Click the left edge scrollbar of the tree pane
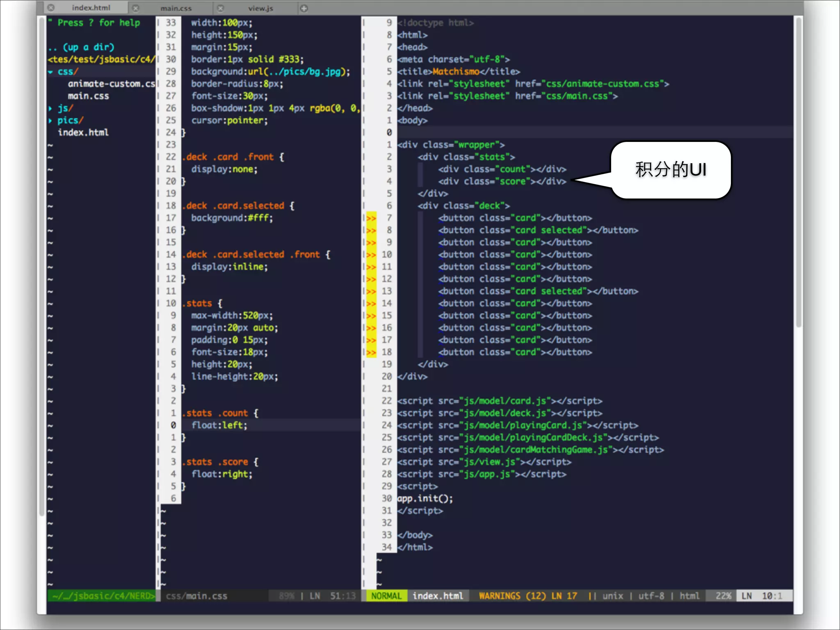 41,267
